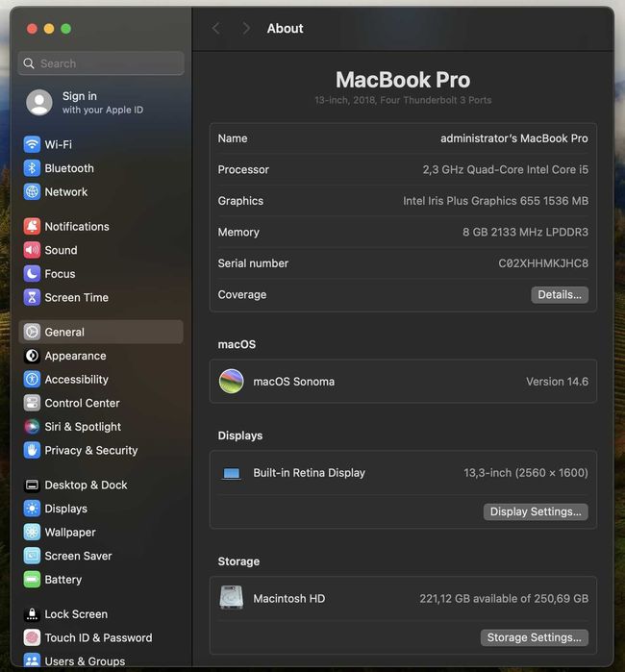The width and height of the screenshot is (625, 672).
Task: Click the Intel Iris Plus Graphics value
Action: [495, 201]
